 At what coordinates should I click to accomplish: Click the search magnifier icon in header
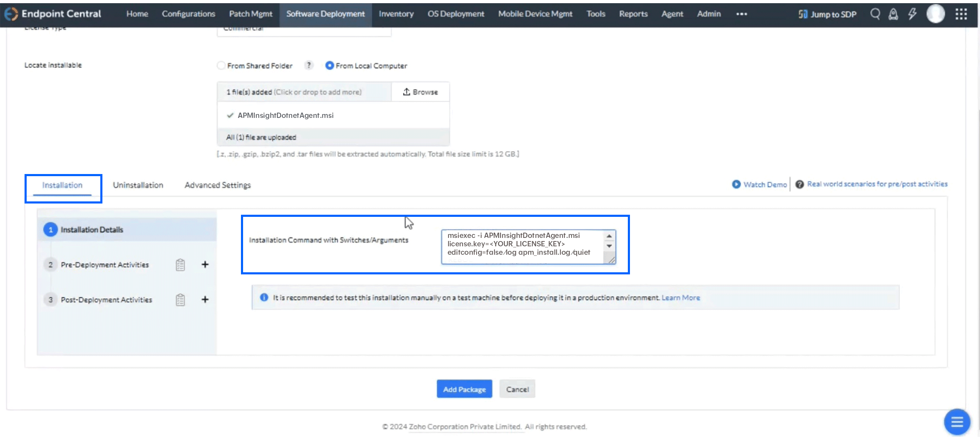click(x=875, y=14)
